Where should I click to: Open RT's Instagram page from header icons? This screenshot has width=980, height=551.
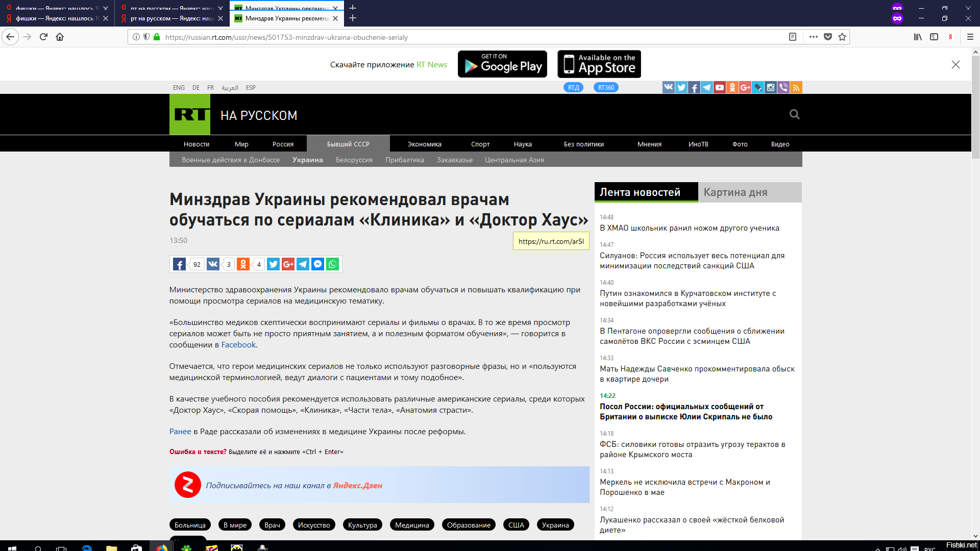tap(770, 87)
